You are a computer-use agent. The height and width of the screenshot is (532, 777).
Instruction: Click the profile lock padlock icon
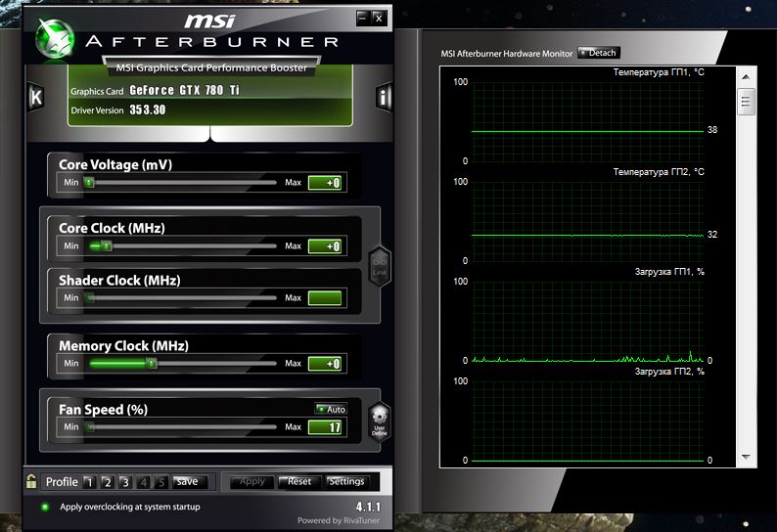coord(31,481)
